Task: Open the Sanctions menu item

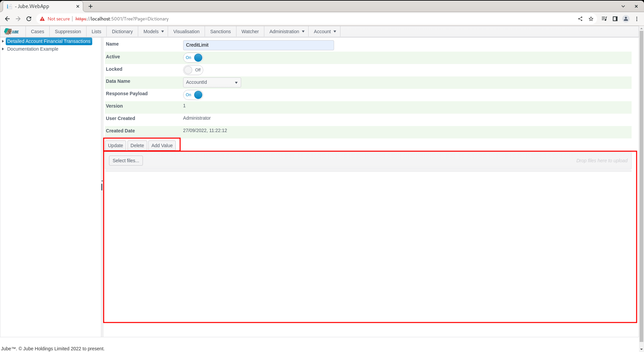Action: pos(220,32)
